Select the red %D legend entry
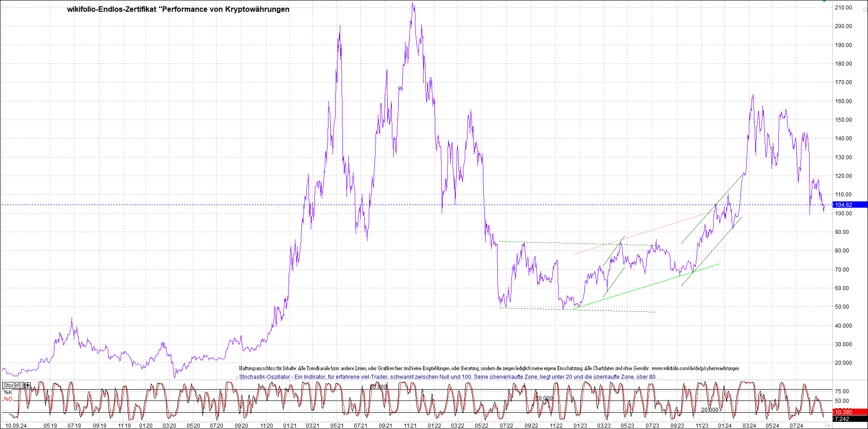 pos(8,399)
